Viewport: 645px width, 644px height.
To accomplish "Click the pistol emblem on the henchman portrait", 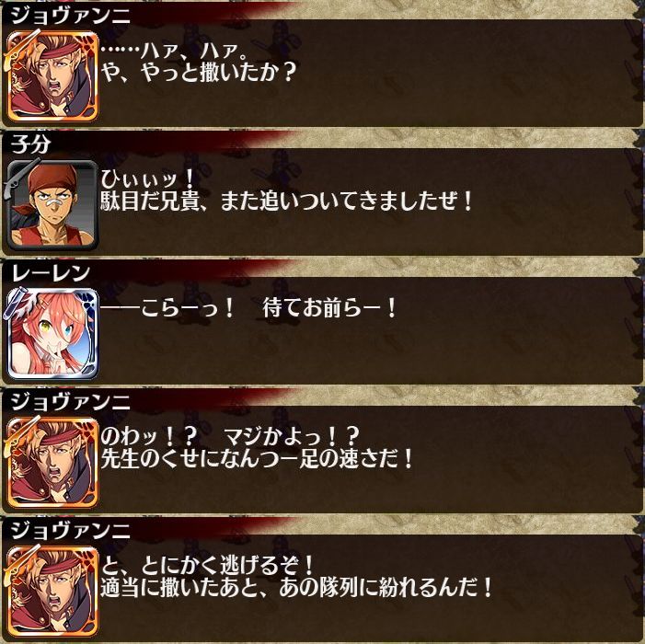I will tap(16, 177).
